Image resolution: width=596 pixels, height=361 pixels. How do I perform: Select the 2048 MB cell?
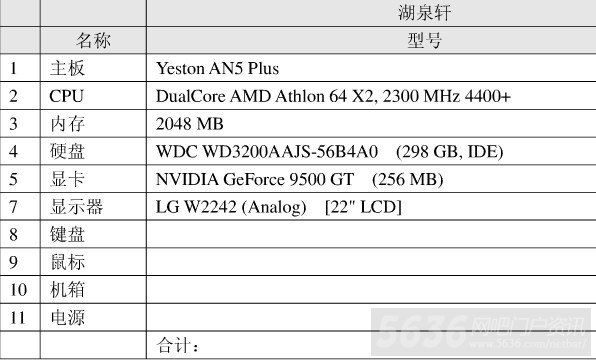[371, 124]
